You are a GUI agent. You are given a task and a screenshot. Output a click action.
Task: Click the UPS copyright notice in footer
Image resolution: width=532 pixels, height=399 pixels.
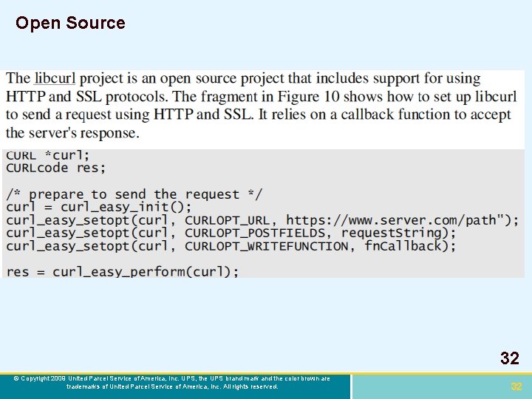172,383
